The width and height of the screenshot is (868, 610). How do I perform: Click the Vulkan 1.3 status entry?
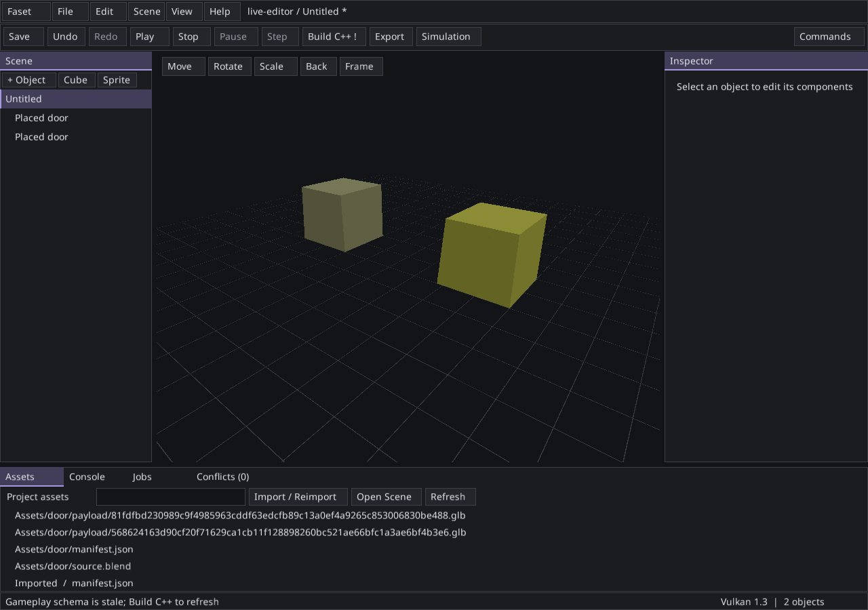click(x=744, y=602)
